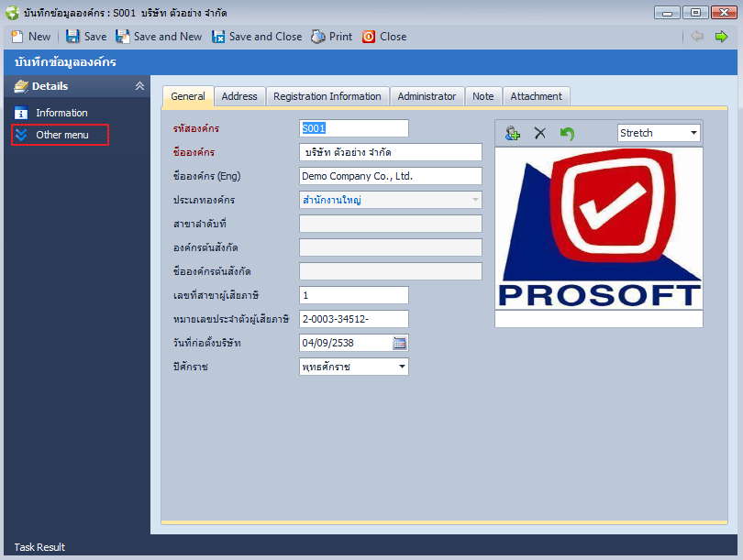
Task: Select Other menu in the sidebar
Action: [62, 135]
